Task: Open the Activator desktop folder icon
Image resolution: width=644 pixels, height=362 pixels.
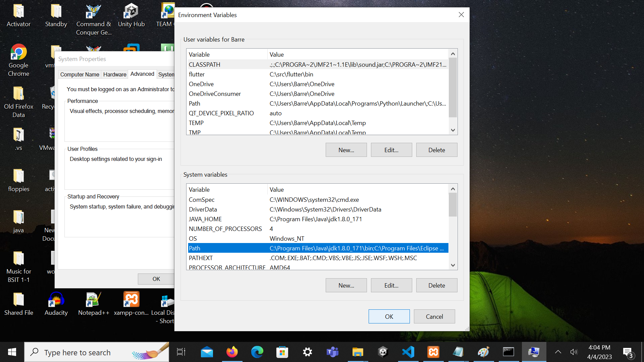Action: [18, 15]
